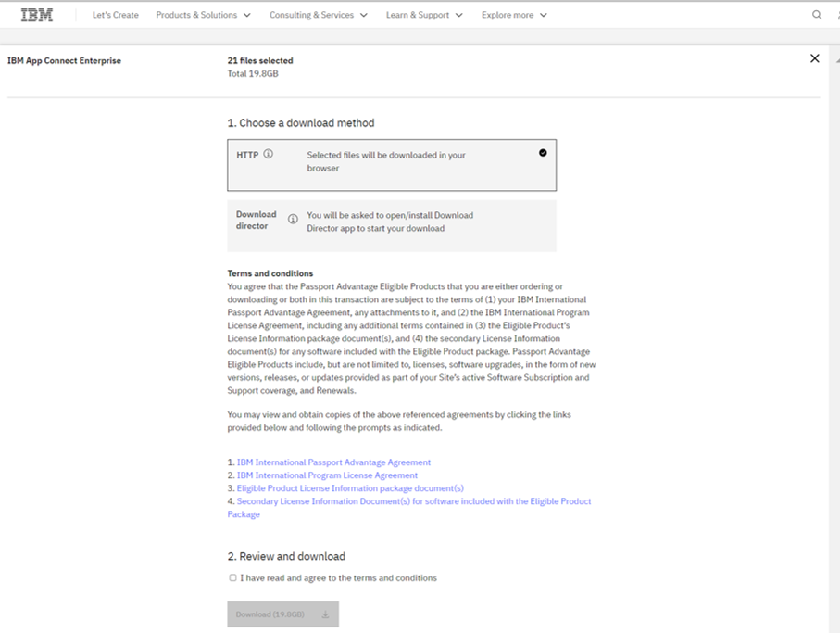Click IBM App Connect Enterprise title
840x633 pixels.
click(64, 60)
